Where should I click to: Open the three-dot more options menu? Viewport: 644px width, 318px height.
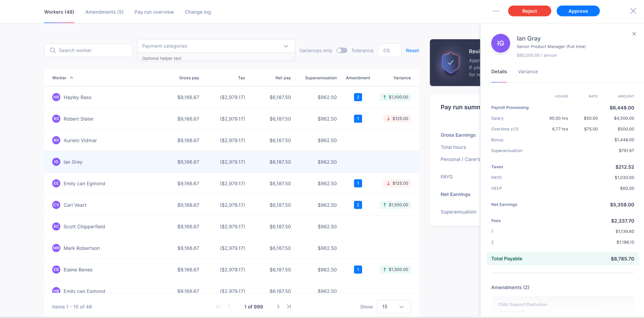(x=496, y=11)
